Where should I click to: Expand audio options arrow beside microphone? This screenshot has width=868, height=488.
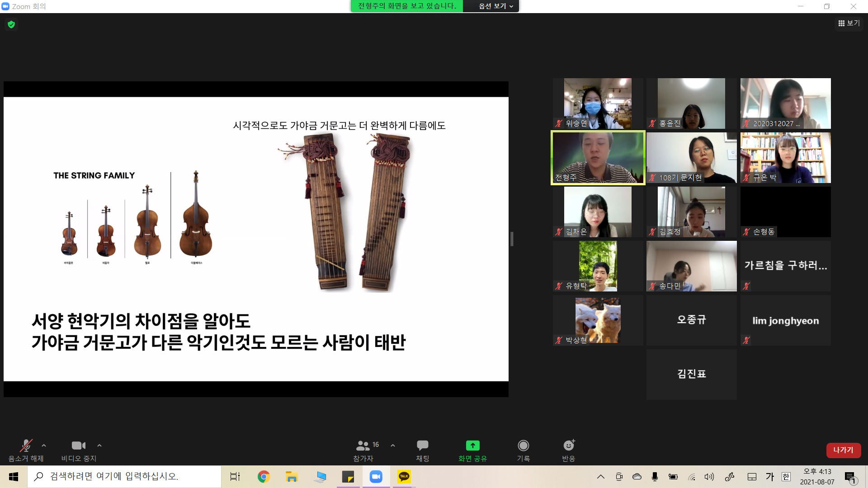point(44,446)
